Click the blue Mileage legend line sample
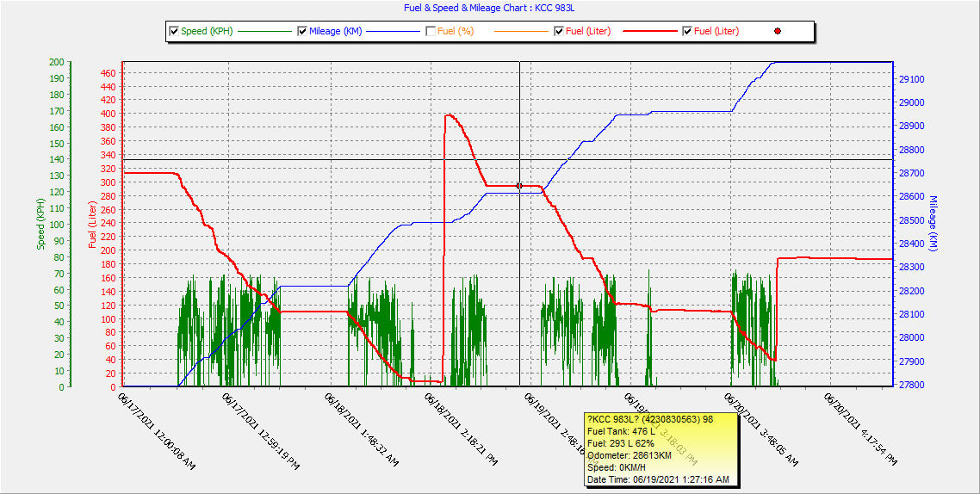 393,32
